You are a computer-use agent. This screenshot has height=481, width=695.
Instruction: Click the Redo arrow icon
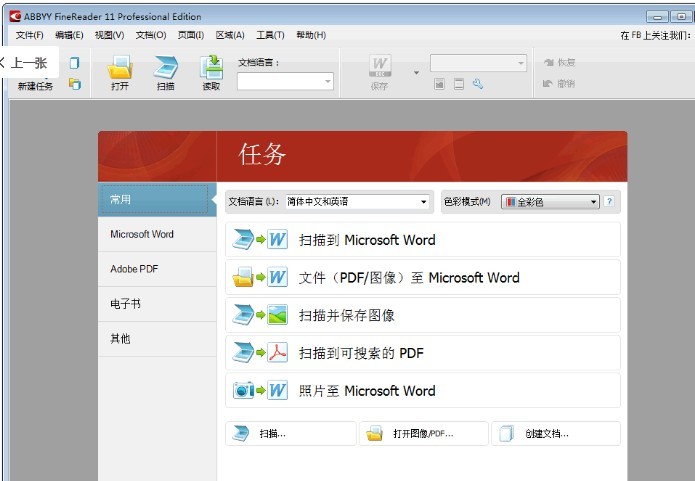(549, 63)
